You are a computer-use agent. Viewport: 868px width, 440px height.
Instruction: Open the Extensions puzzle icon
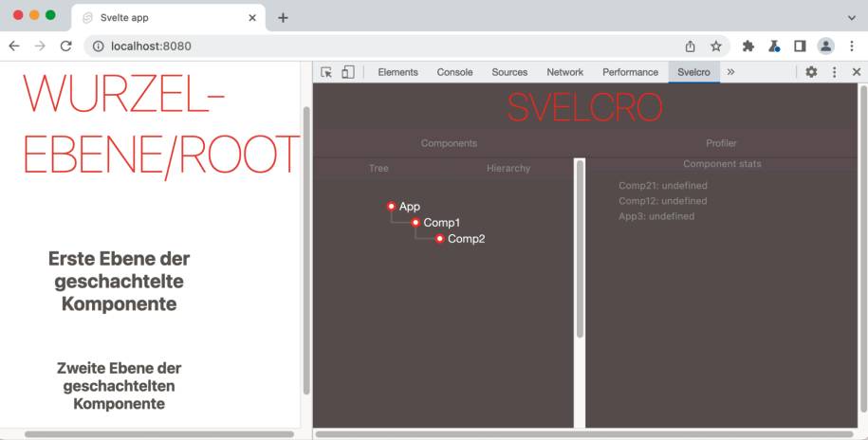[748, 46]
